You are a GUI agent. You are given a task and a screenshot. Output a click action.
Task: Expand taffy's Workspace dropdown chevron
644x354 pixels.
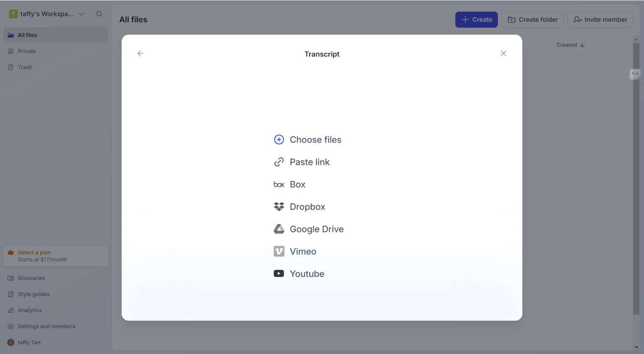(x=81, y=14)
